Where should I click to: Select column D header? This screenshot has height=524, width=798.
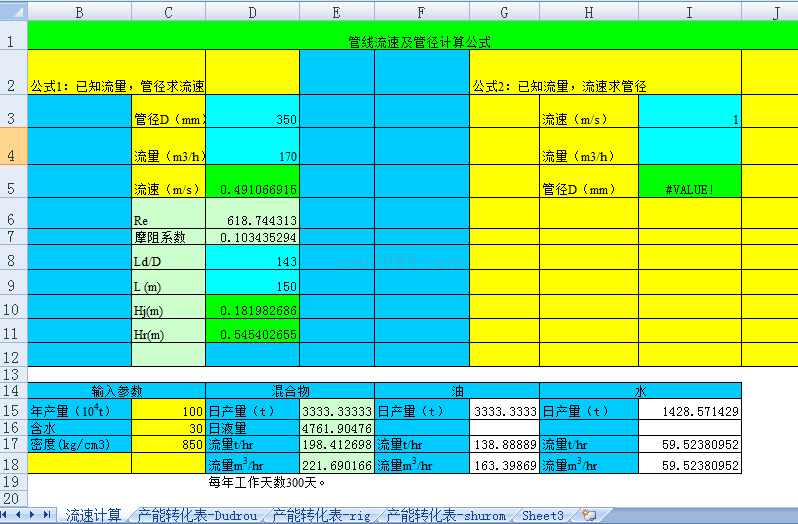[252, 11]
